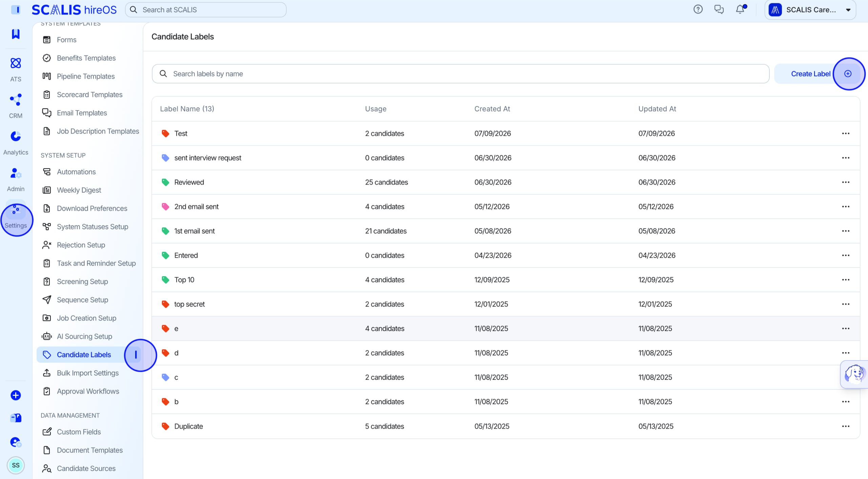Open the AI assistant mascot widget
Viewport: 868px width, 479px height.
(x=854, y=374)
